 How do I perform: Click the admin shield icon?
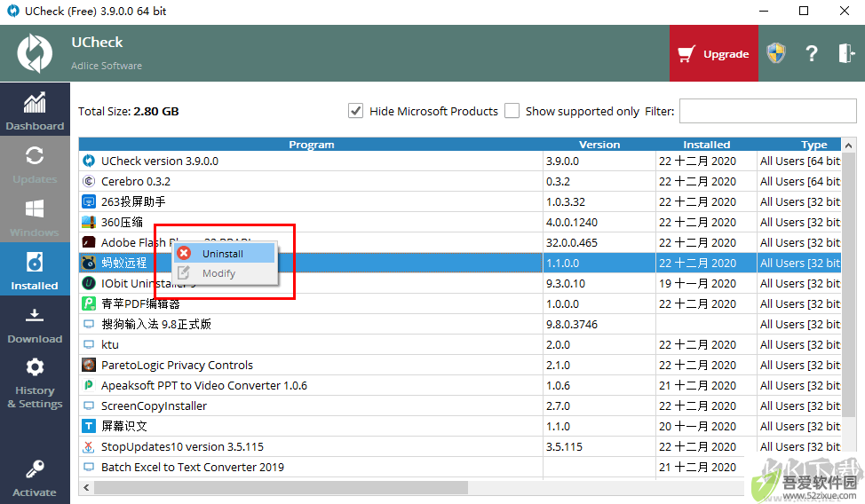click(776, 53)
